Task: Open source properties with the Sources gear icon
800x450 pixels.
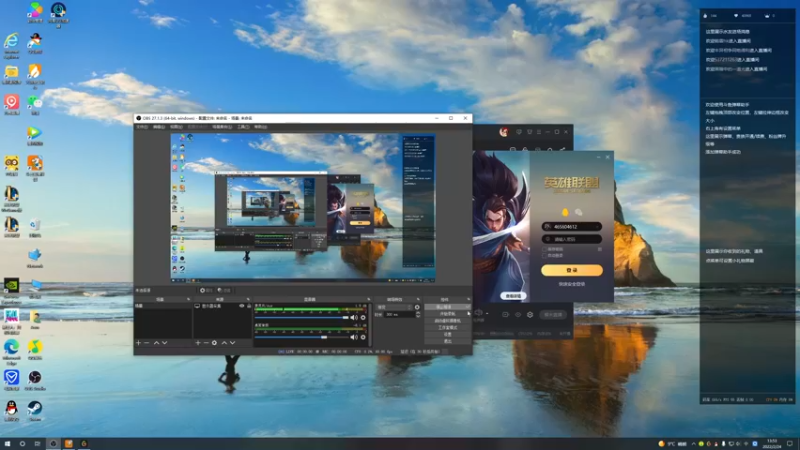Action: tap(214, 343)
